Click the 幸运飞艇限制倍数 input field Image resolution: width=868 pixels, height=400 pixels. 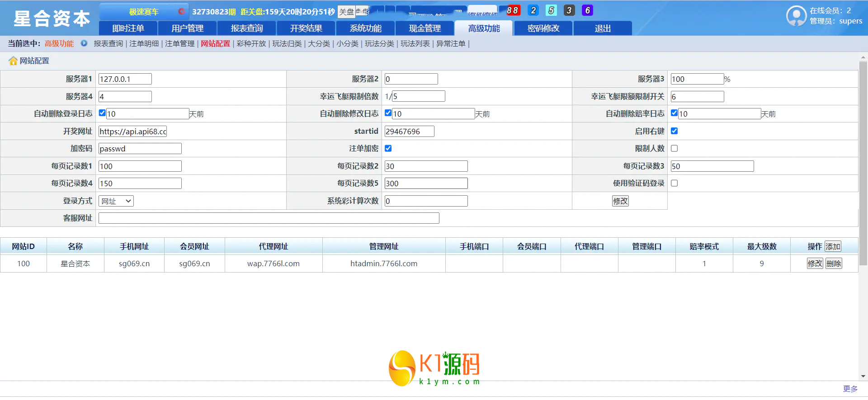coord(419,96)
